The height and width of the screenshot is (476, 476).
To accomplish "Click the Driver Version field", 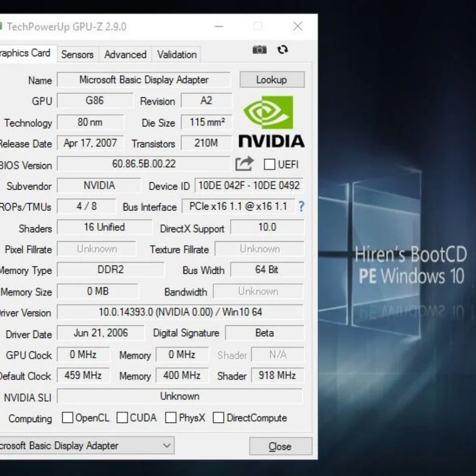I will coord(180,312).
